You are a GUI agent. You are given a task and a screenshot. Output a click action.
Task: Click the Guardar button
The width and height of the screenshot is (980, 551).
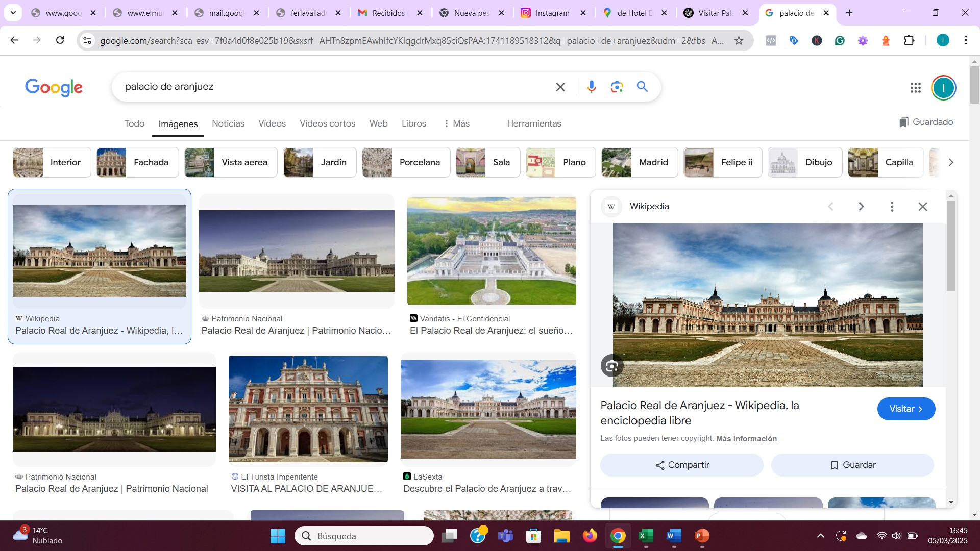click(852, 465)
